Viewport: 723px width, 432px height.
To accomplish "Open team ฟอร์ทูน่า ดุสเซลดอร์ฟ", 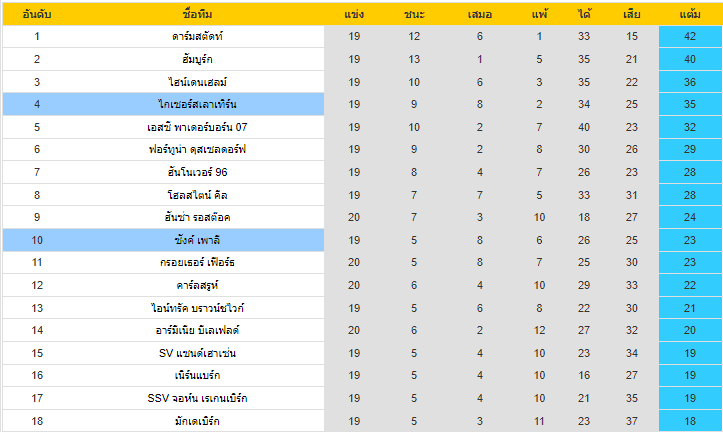I will click(x=197, y=149).
